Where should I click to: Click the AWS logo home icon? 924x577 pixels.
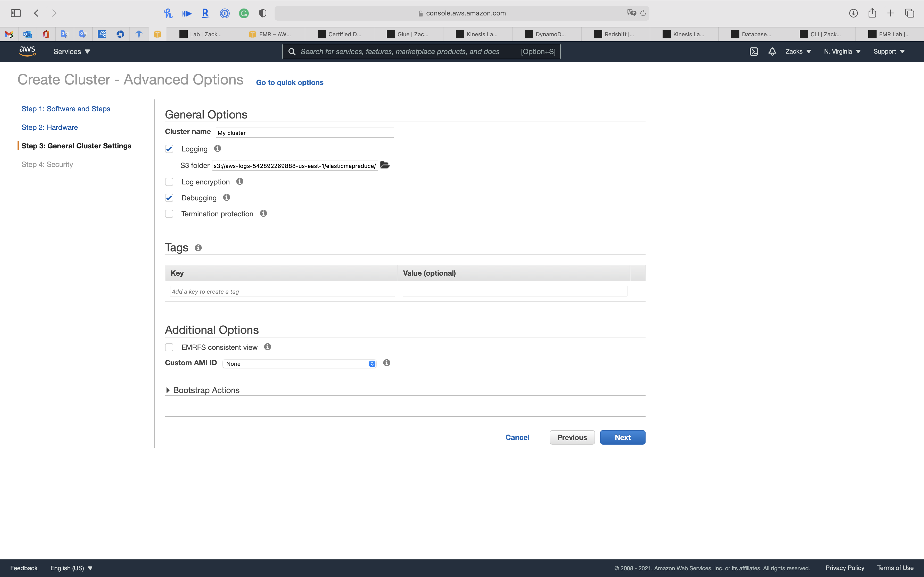(x=28, y=51)
